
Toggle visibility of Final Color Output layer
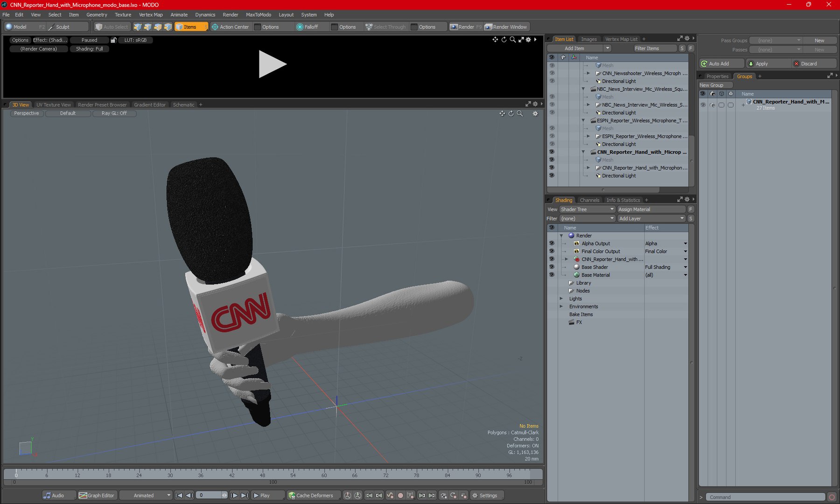pos(552,251)
